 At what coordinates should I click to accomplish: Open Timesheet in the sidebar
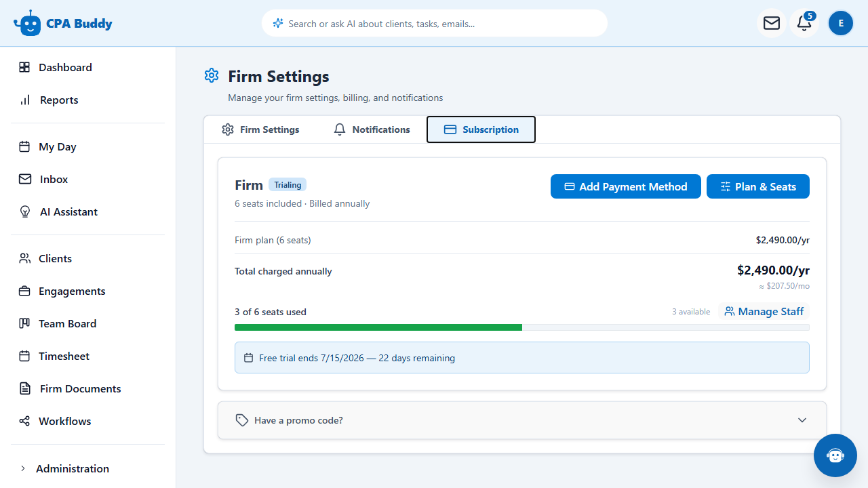coord(87,356)
